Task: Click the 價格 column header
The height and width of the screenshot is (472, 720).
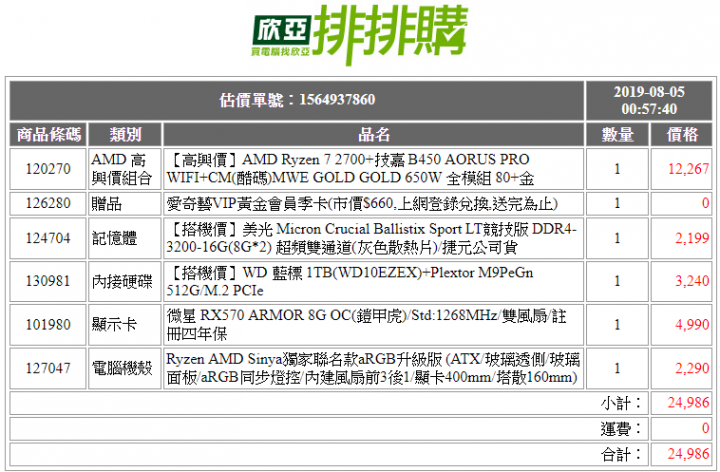Action: 681,135
